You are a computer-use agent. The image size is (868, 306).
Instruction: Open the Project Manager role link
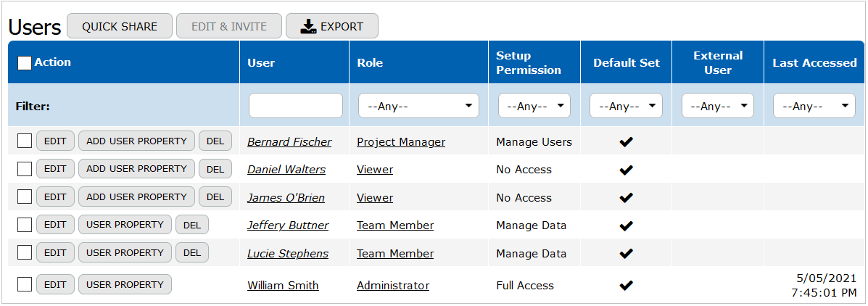(x=401, y=142)
